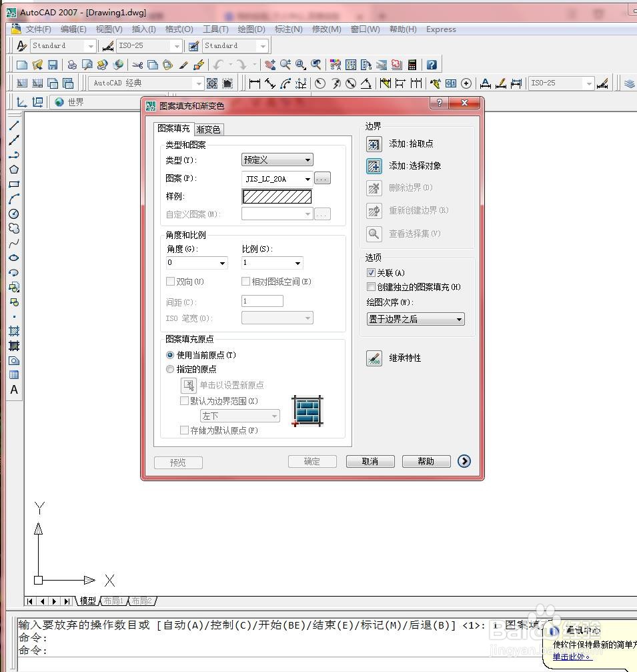Open the Modify menu (修改)
Image resolution: width=637 pixels, height=672 pixels.
pyautogui.click(x=326, y=29)
